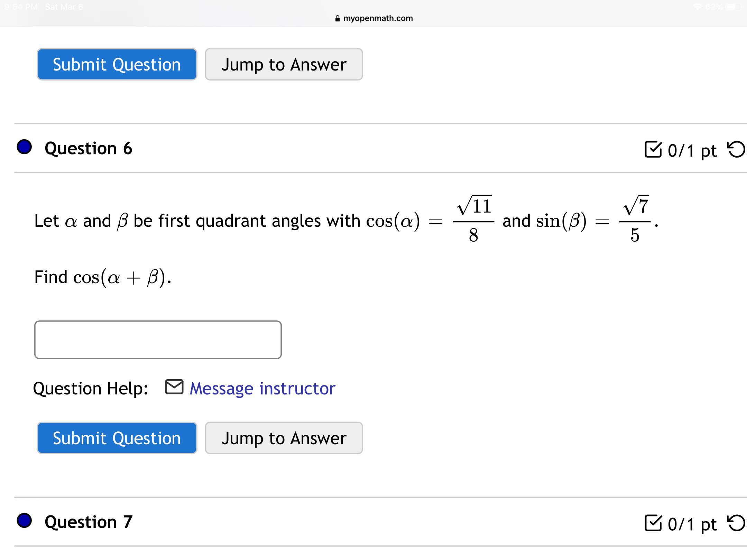The width and height of the screenshot is (747, 560).
Task: Click Question 6 blue status dot
Action: point(24,147)
